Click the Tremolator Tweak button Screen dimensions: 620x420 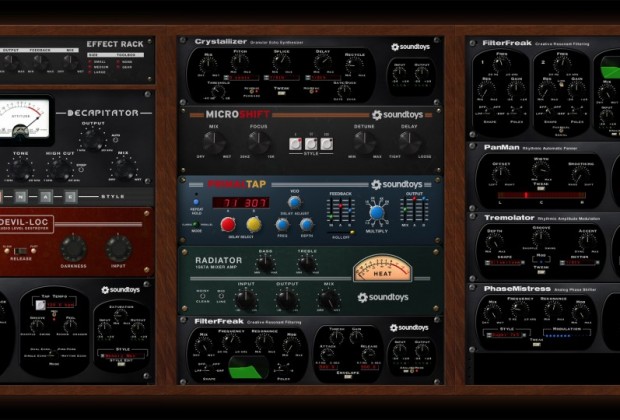point(541,272)
